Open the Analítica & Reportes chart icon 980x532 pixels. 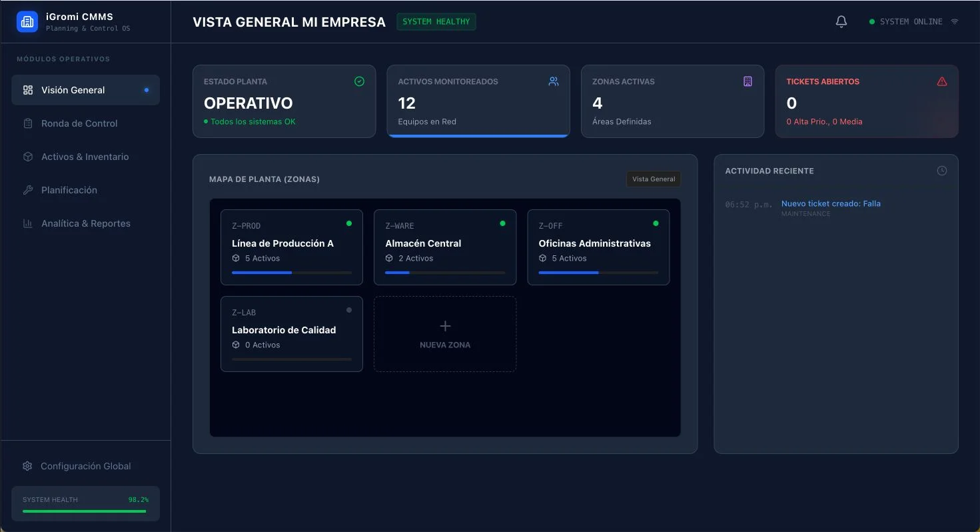coord(28,223)
